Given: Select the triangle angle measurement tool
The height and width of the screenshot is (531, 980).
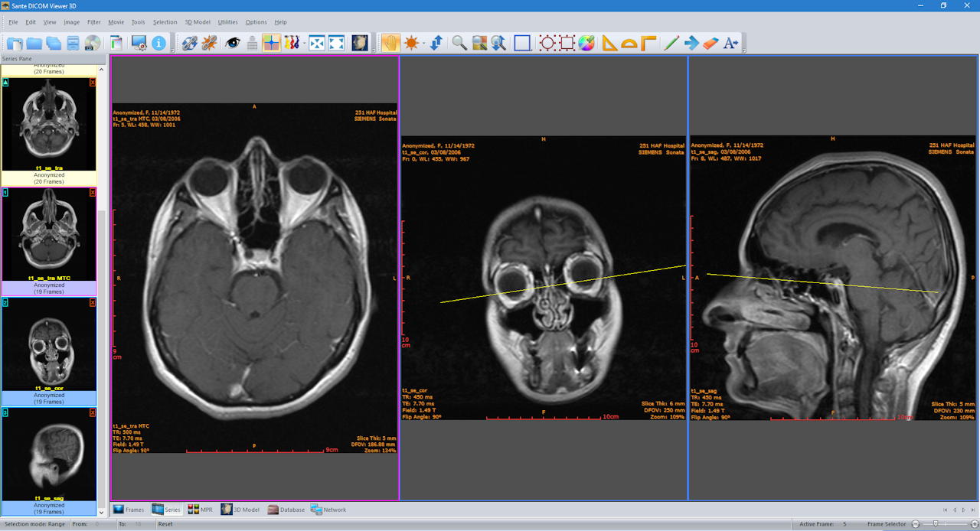Looking at the screenshot, I should 609,44.
